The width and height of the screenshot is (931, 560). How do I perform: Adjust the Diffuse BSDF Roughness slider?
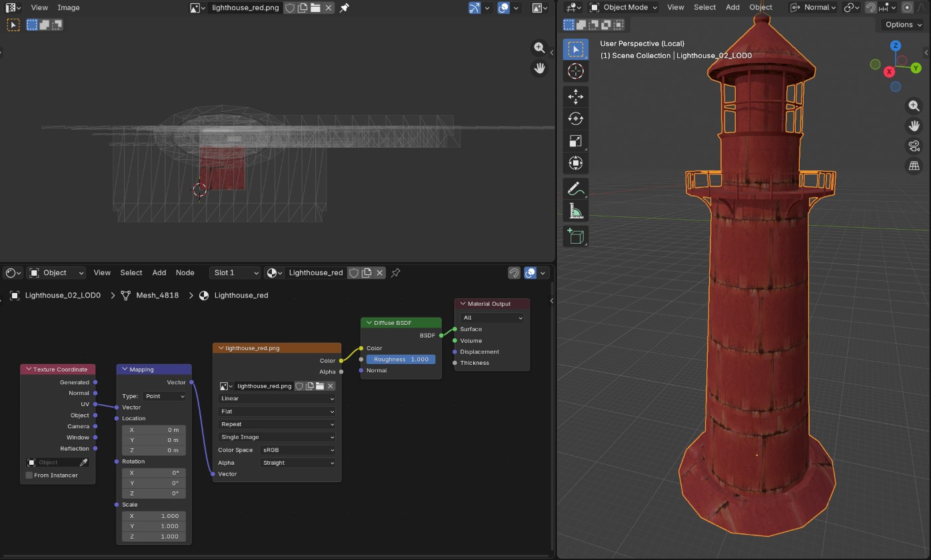click(401, 359)
